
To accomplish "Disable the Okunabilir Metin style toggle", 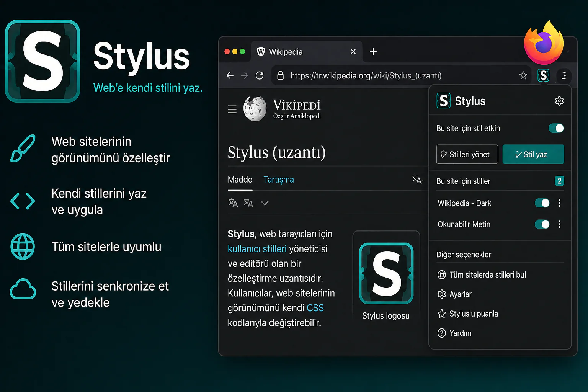I will [x=542, y=224].
